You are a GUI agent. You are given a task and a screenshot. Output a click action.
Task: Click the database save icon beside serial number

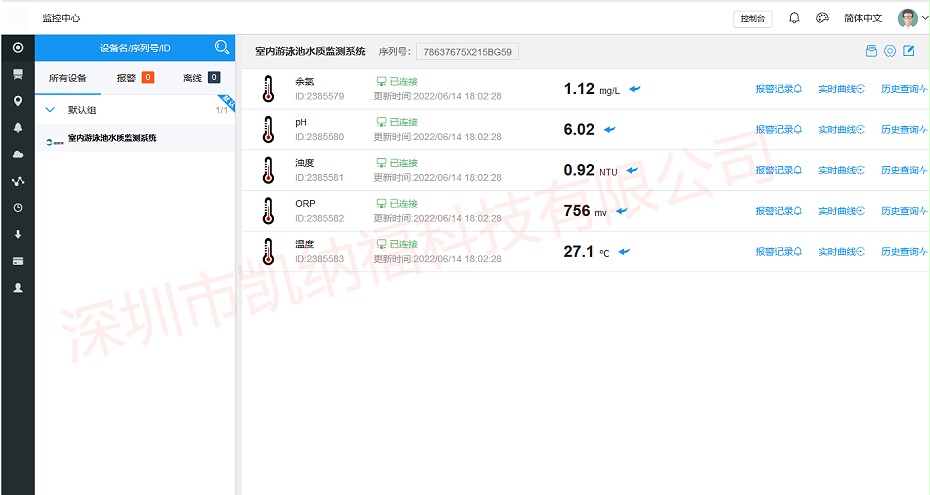(x=871, y=51)
